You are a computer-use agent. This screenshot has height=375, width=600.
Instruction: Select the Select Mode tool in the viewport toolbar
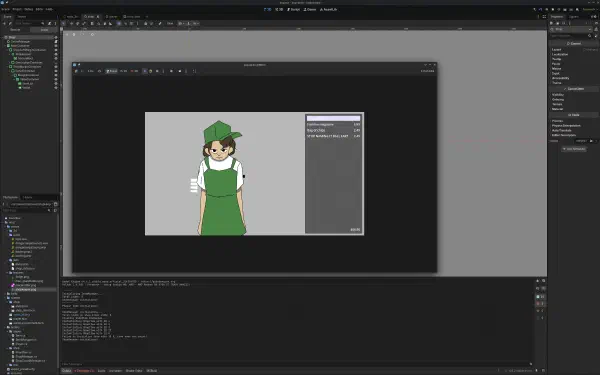pyautogui.click(x=63, y=23)
